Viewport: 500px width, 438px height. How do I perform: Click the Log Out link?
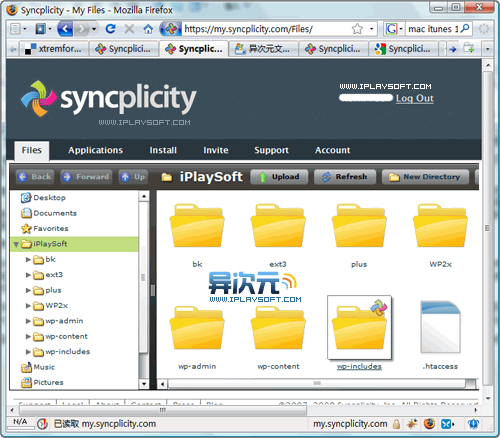pos(415,98)
